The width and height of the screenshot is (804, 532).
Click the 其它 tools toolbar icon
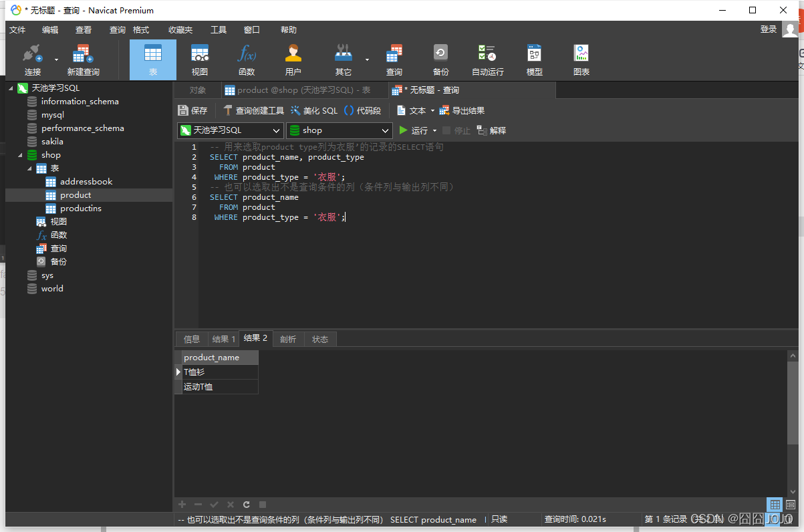tap(343, 60)
